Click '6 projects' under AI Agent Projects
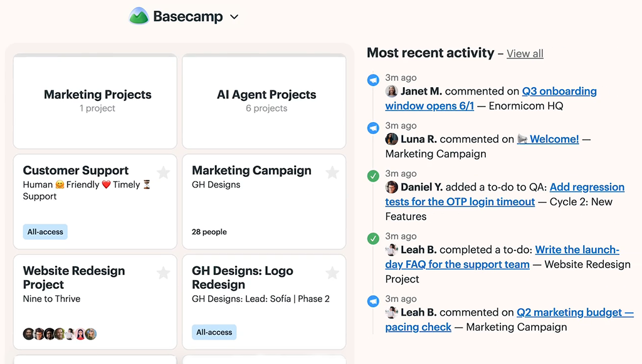 click(266, 108)
